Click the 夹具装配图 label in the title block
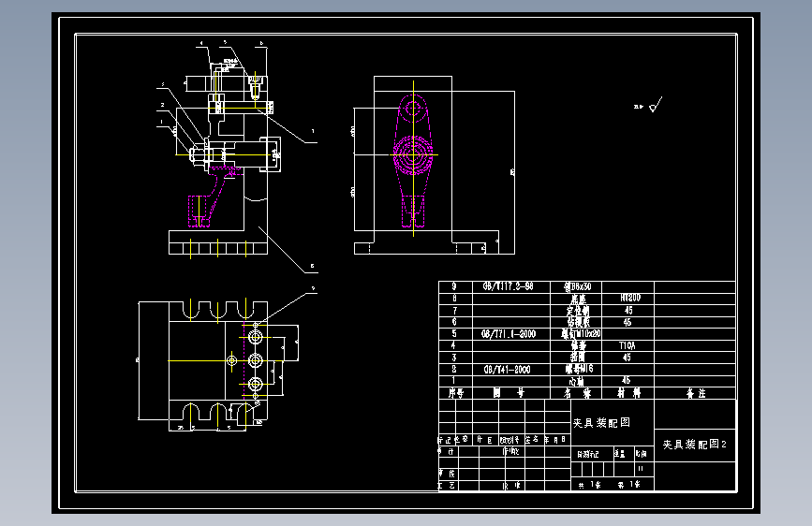Screen dimensions: 812x526 [x=601, y=423]
